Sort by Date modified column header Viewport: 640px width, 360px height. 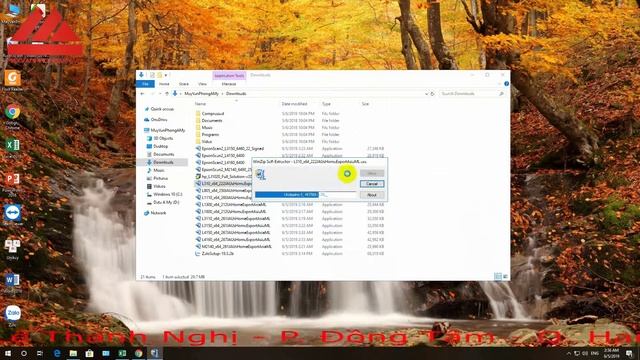coord(294,104)
